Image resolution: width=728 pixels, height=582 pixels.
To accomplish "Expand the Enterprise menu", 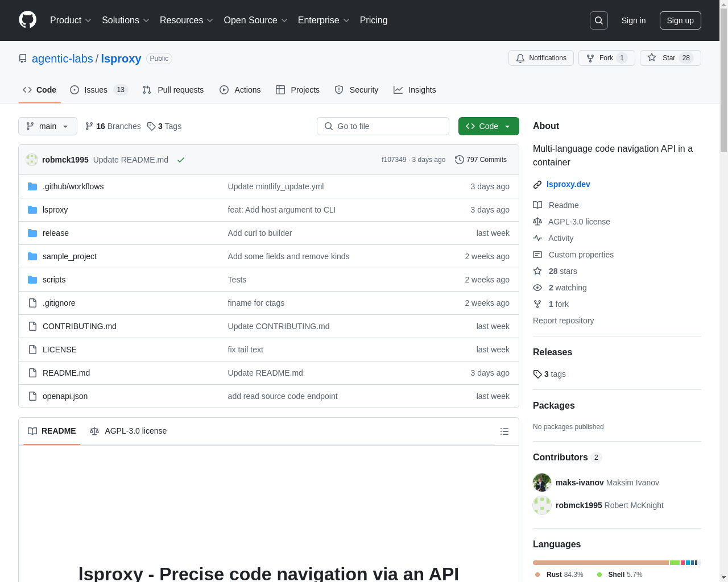I will [x=324, y=20].
